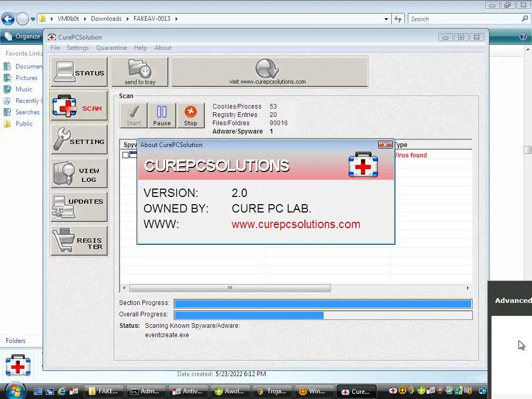Click the Overall Progress bar

click(x=323, y=315)
